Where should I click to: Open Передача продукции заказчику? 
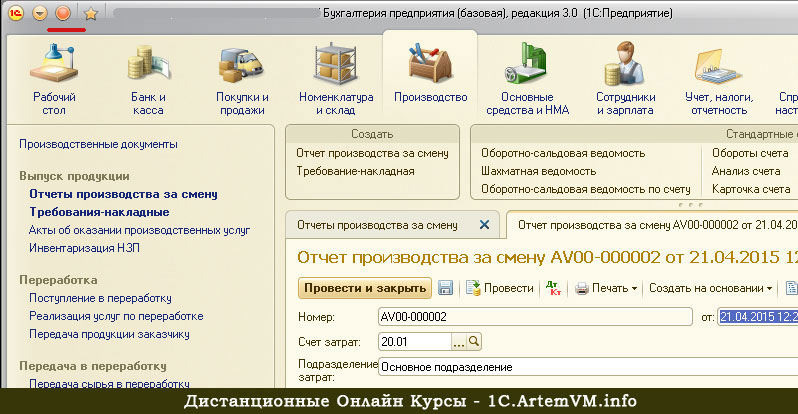[x=109, y=334]
